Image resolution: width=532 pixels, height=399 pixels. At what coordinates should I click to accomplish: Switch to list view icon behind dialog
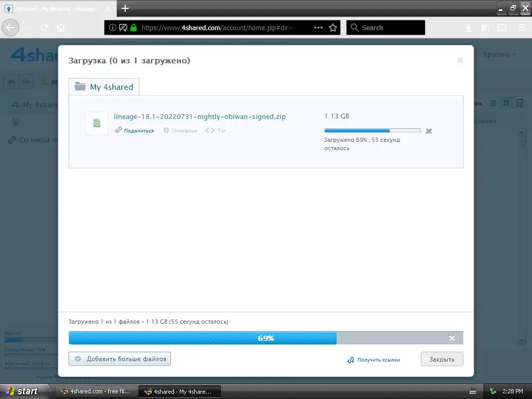[494, 103]
